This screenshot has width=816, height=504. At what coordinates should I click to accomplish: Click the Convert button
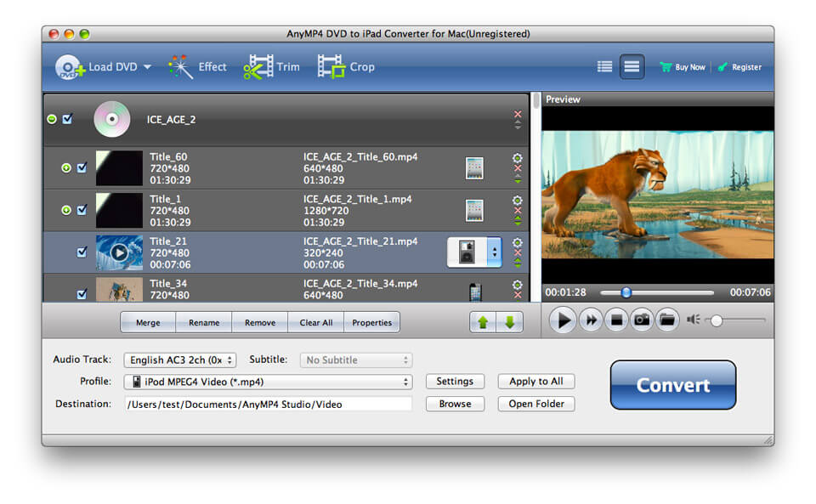[x=673, y=385]
